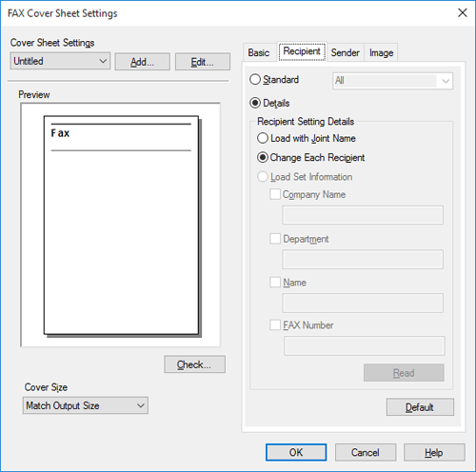Click the fax cover sheet preview
The image size is (476, 472).
coord(121,225)
